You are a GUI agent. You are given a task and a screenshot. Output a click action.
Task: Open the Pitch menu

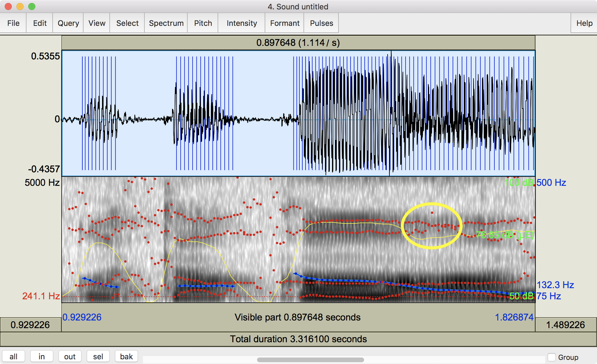[x=203, y=23]
